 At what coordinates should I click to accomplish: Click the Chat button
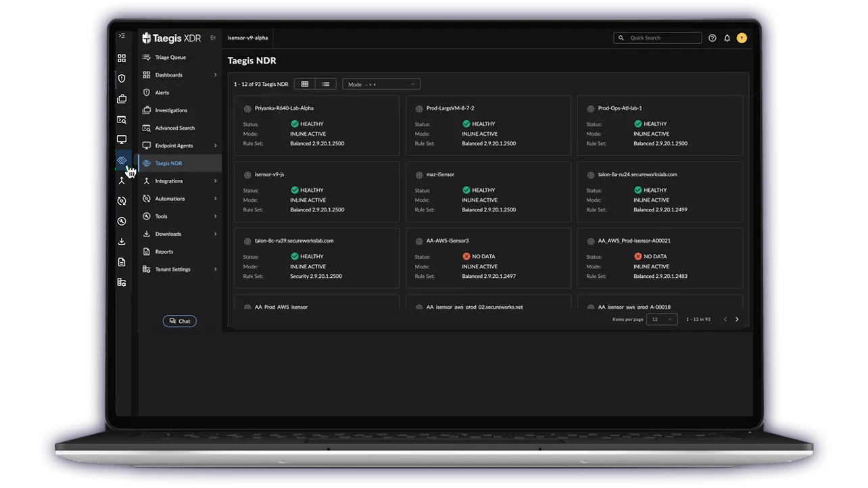coord(180,321)
